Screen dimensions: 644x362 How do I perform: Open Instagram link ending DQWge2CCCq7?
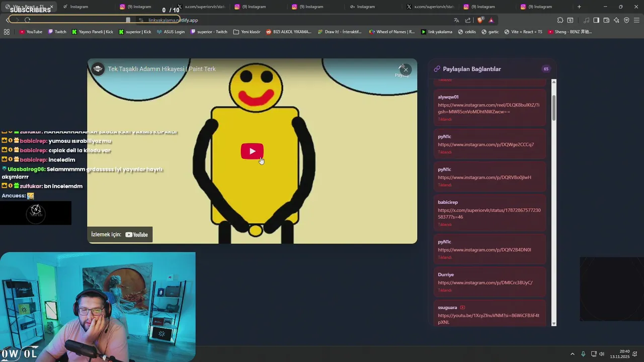coord(486,144)
